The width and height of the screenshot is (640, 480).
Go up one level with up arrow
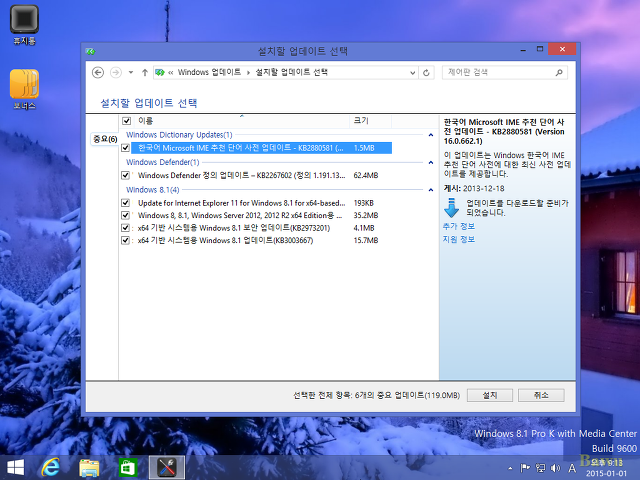(x=144, y=72)
